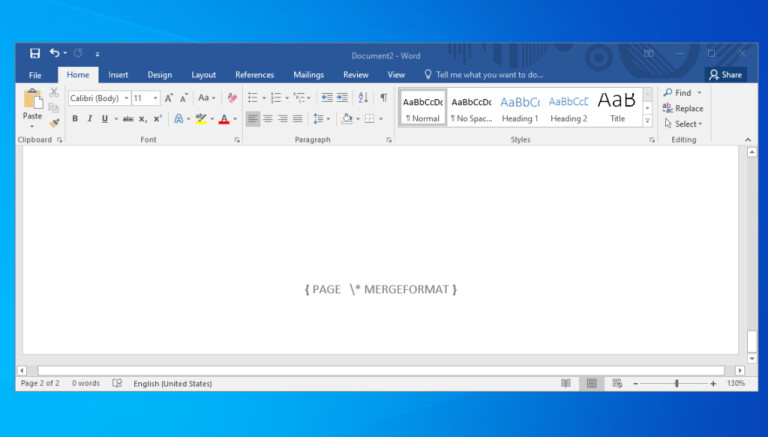Click the proofing icon in status bar
The image size is (768, 437).
117,383
